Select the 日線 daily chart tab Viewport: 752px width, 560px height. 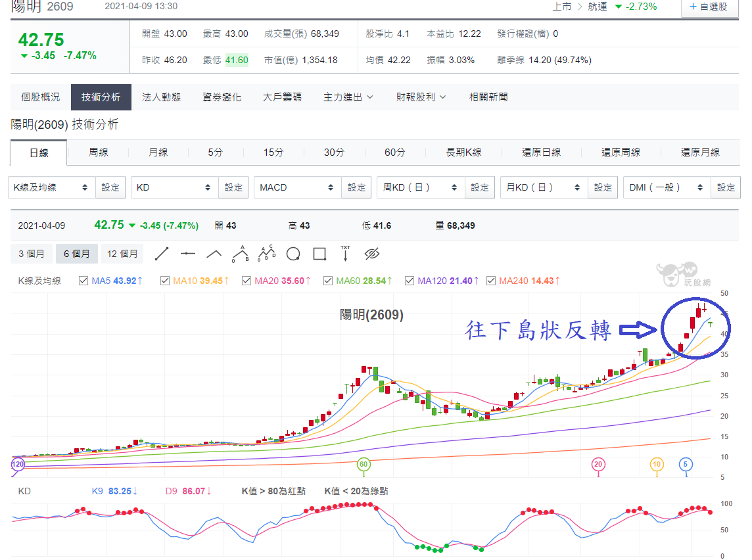(39, 153)
